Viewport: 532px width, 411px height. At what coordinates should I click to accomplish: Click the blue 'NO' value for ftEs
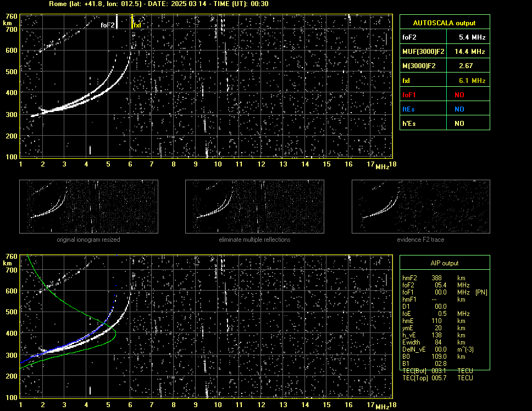(x=459, y=109)
